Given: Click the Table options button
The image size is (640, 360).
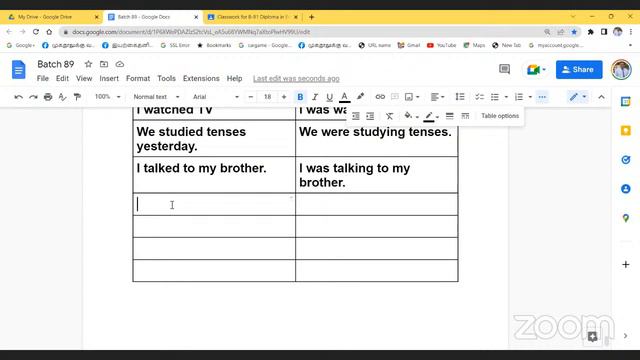Looking at the screenshot, I should (x=500, y=116).
